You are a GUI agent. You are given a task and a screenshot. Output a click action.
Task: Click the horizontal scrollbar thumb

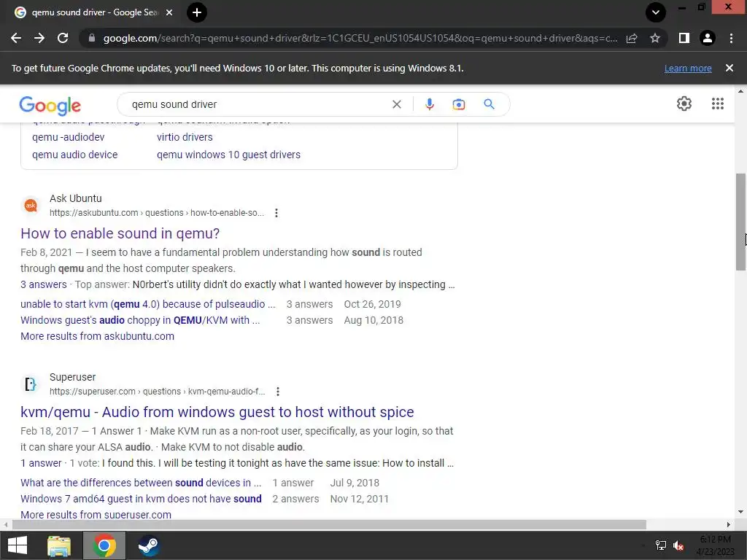pyautogui.click(x=329, y=525)
